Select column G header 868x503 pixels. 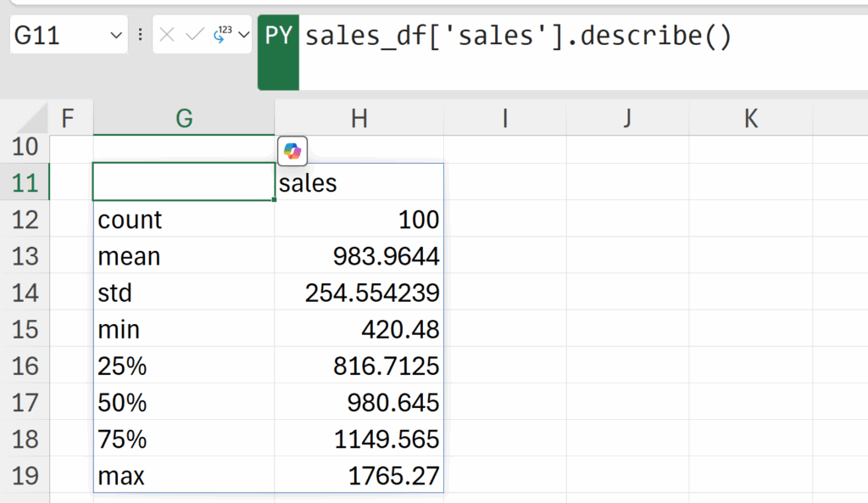(x=184, y=119)
